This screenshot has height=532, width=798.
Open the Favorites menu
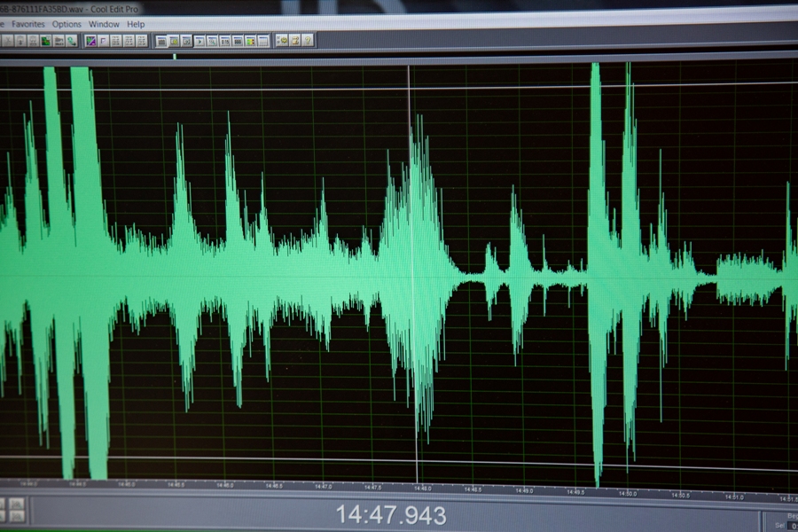(x=28, y=24)
